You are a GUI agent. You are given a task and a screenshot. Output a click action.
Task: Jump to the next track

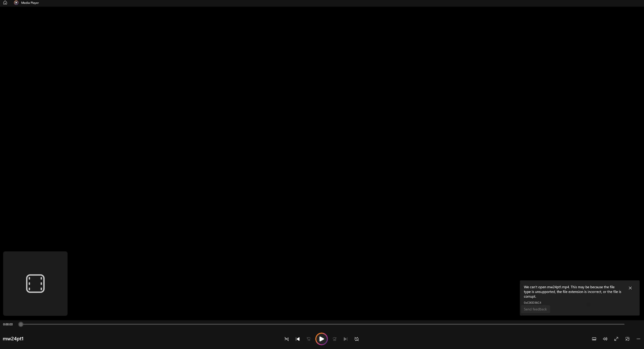coord(346,339)
